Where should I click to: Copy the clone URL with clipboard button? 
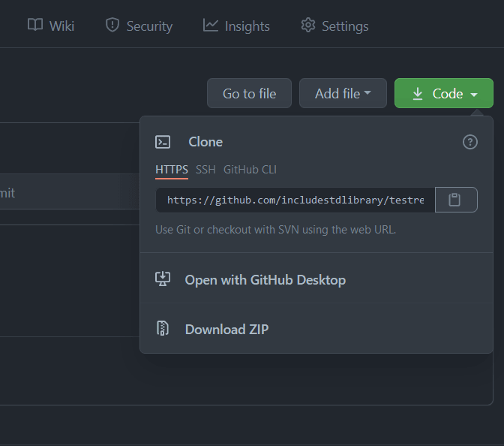[457, 200]
